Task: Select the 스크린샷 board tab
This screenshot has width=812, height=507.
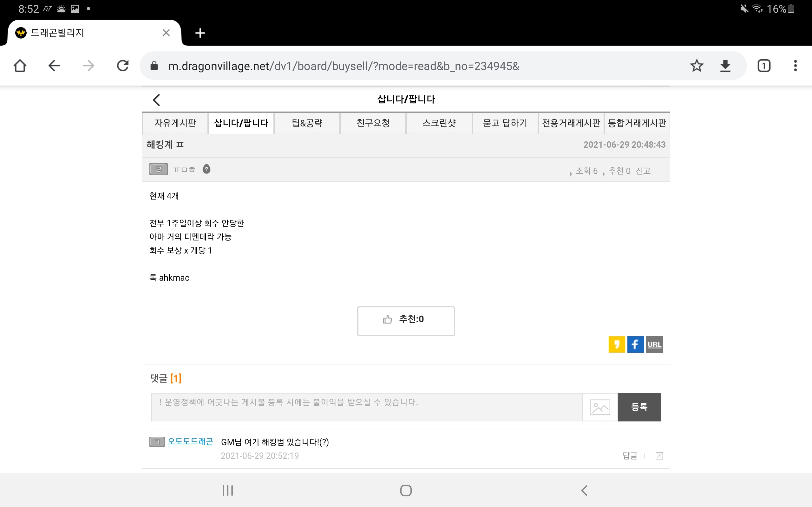Action: pyautogui.click(x=439, y=123)
